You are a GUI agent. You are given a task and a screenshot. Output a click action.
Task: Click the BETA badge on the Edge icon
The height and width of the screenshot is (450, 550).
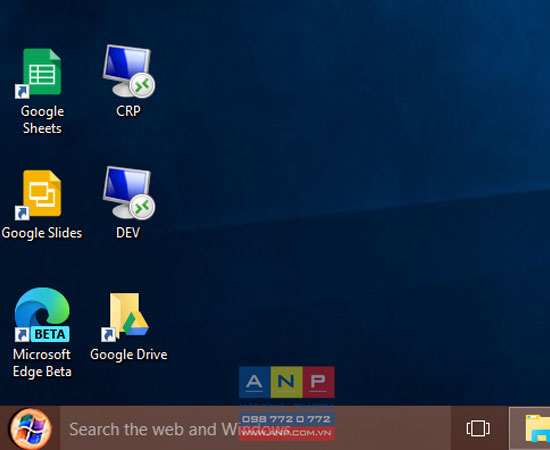click(50, 334)
